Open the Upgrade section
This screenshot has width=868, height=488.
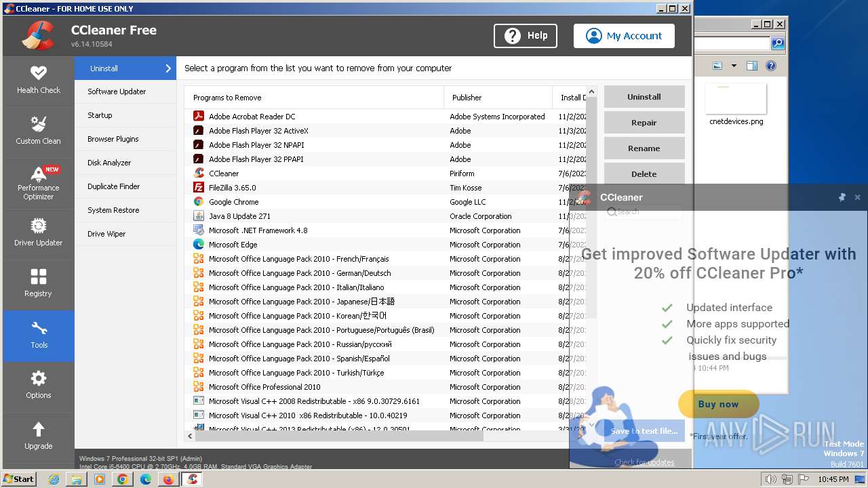pos(39,437)
